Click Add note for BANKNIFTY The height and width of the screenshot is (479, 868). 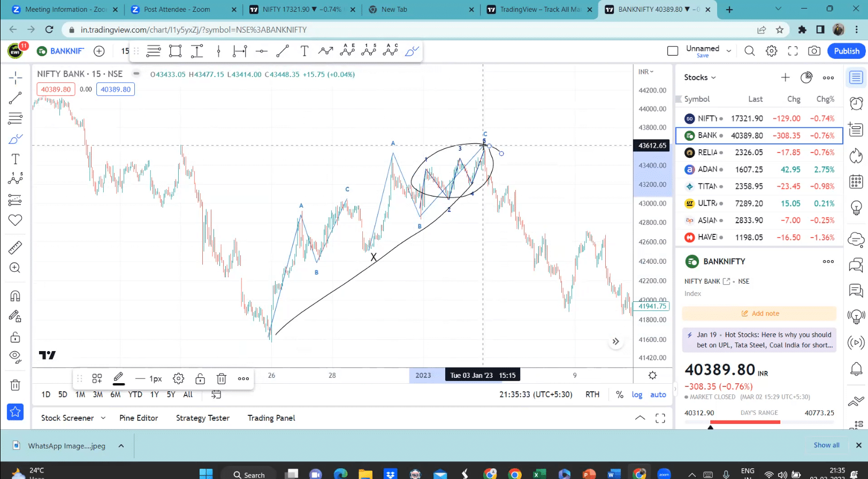759,314
